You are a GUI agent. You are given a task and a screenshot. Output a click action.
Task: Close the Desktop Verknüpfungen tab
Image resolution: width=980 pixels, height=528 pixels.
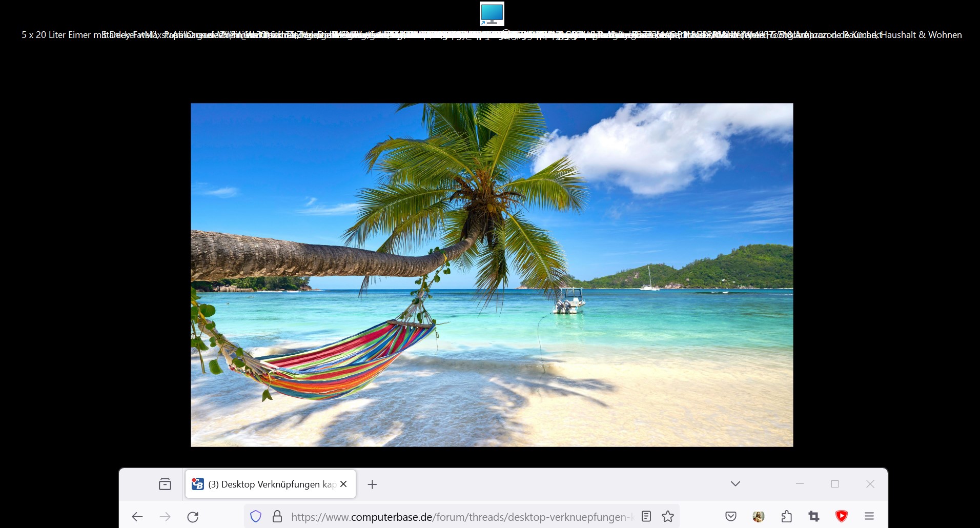point(343,484)
